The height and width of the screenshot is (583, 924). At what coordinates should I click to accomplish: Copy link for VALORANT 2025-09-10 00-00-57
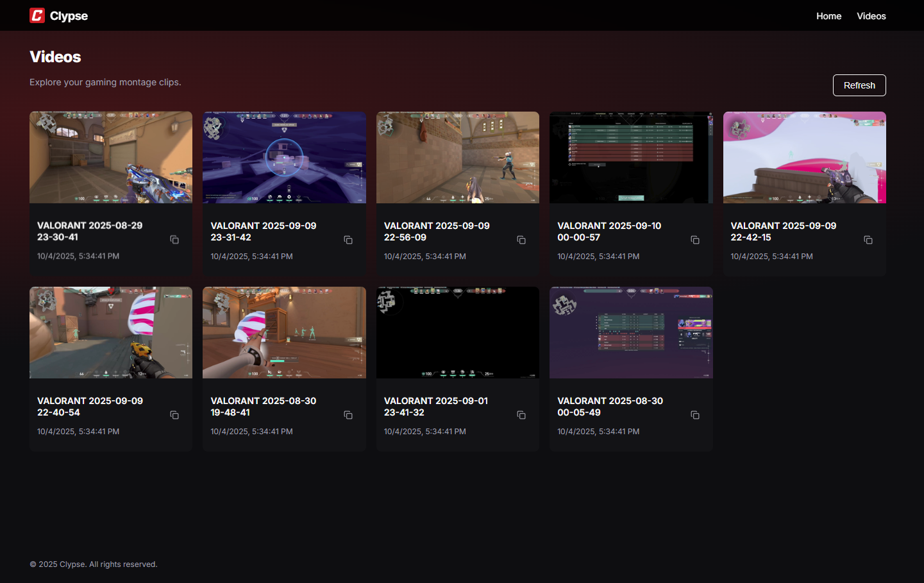[695, 240]
